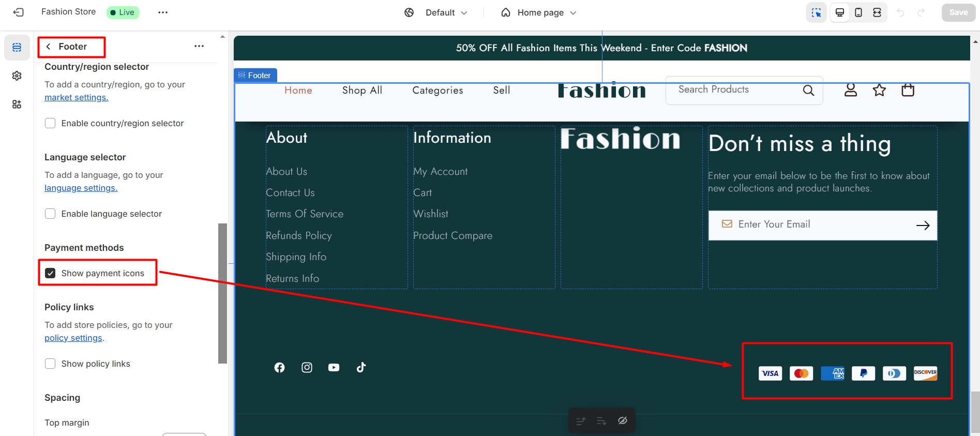
Task: Click the redo arrow
Action: click(921, 12)
